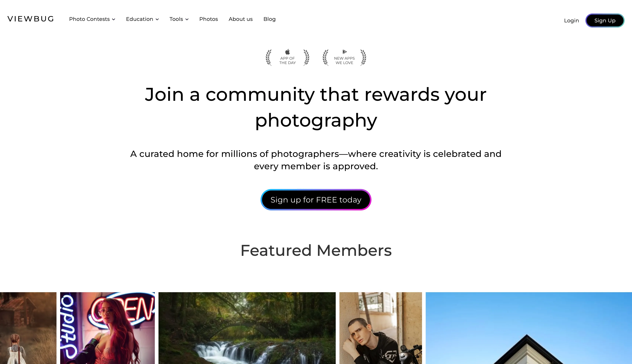
Task: Visit the Blog link in navigation
Action: tap(269, 19)
